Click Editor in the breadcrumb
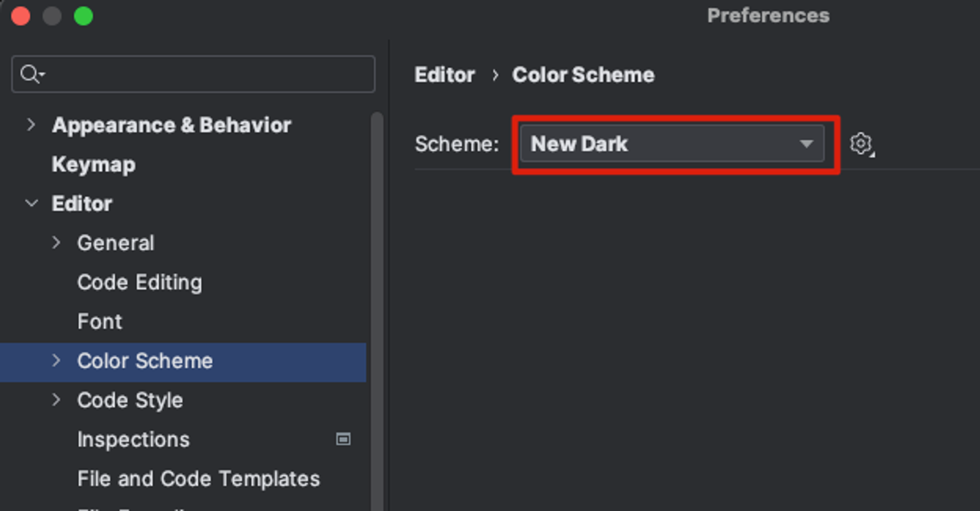 pyautogui.click(x=444, y=75)
